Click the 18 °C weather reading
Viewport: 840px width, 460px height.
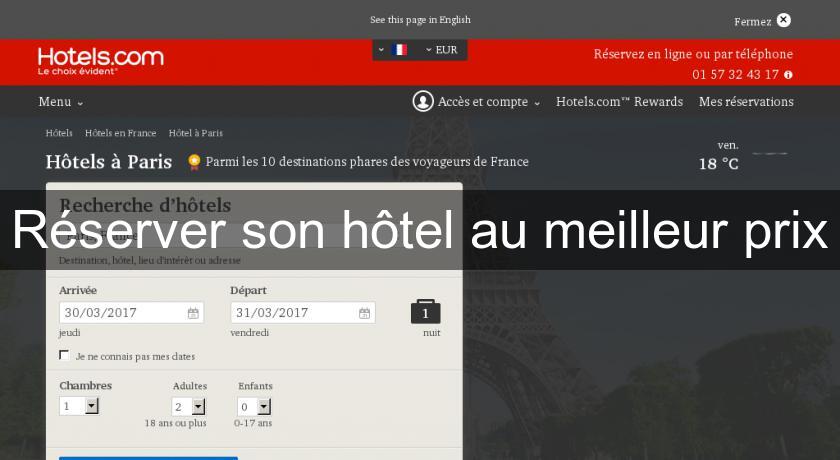coord(718,164)
